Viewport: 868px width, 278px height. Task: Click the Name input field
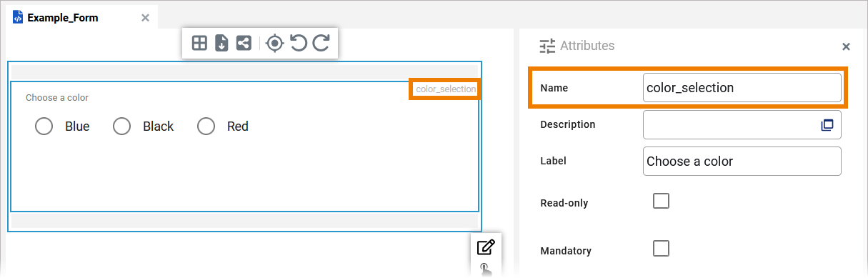[x=742, y=88]
